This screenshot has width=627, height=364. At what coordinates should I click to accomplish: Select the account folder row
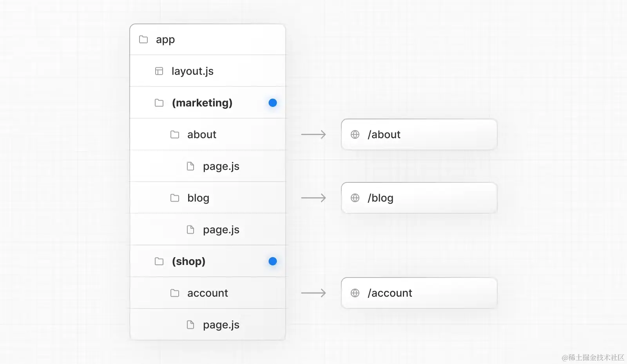tap(208, 293)
